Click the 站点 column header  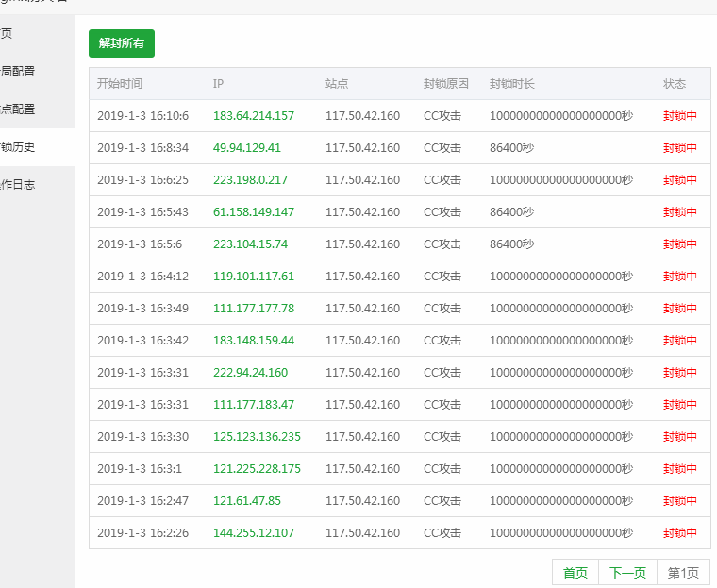(x=337, y=84)
